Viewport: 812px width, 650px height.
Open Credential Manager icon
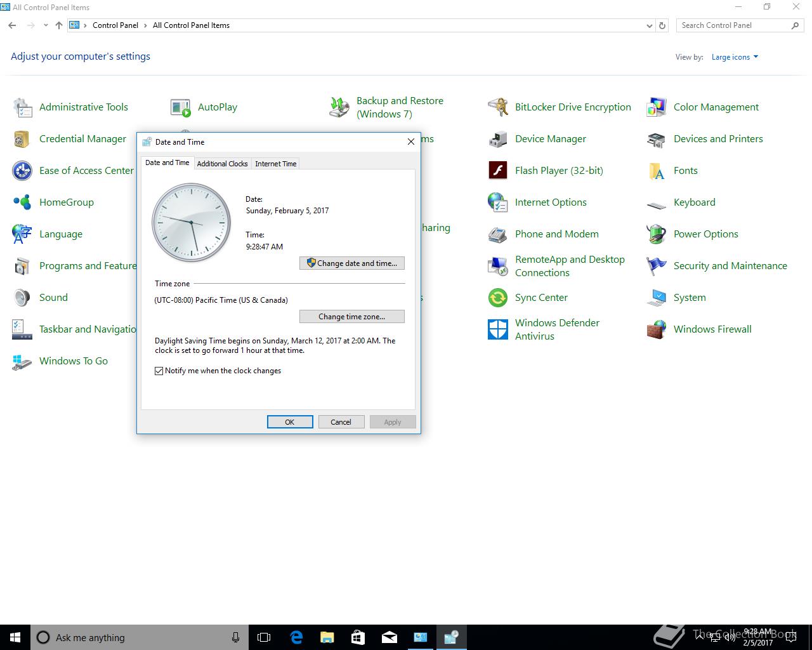click(x=22, y=139)
